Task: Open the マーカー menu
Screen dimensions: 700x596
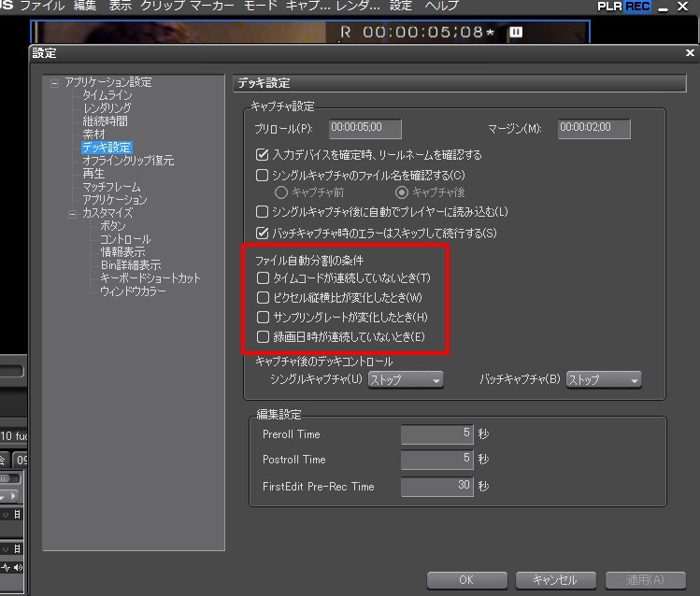Action: 211,6
